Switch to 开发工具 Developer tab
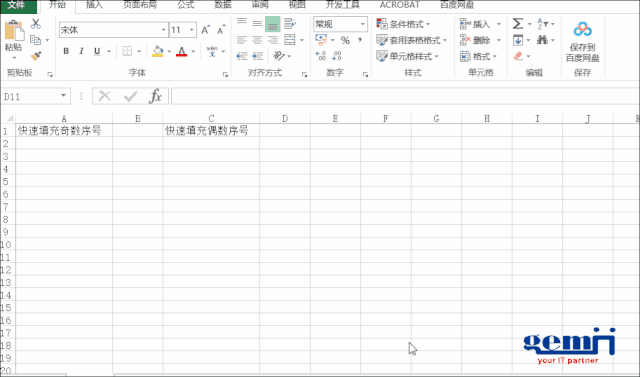Viewport: 640px width, 377px height. [342, 5]
